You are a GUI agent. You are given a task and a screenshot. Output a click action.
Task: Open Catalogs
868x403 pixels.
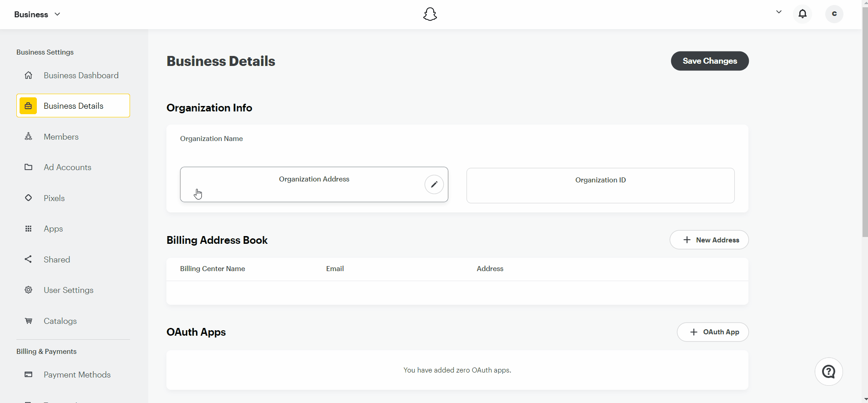pyautogui.click(x=73, y=321)
